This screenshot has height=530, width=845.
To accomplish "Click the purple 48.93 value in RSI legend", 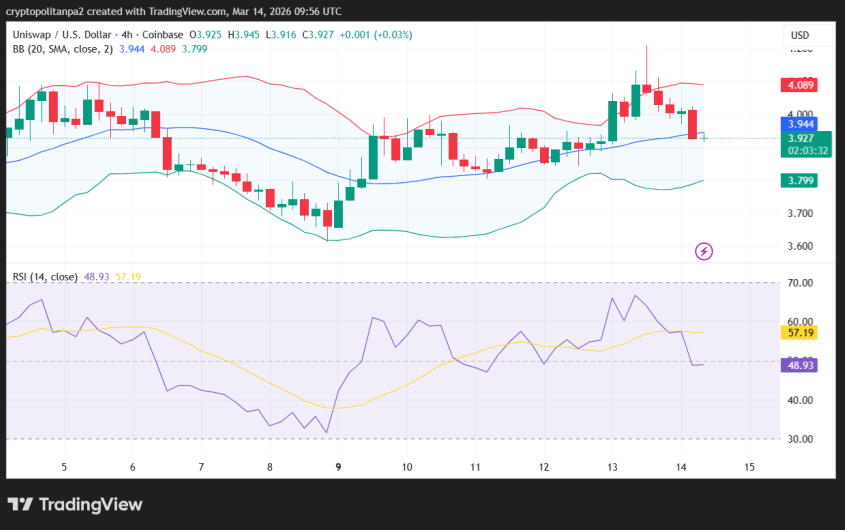I will tap(96, 277).
